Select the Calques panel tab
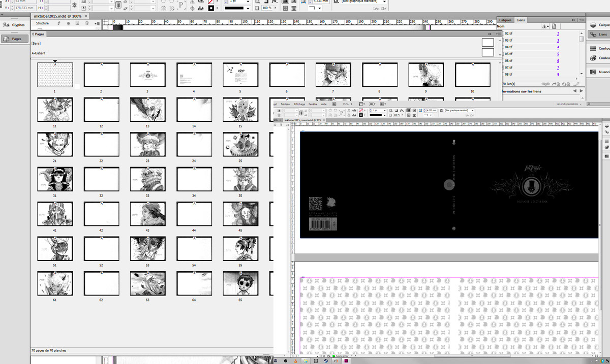 (506, 20)
